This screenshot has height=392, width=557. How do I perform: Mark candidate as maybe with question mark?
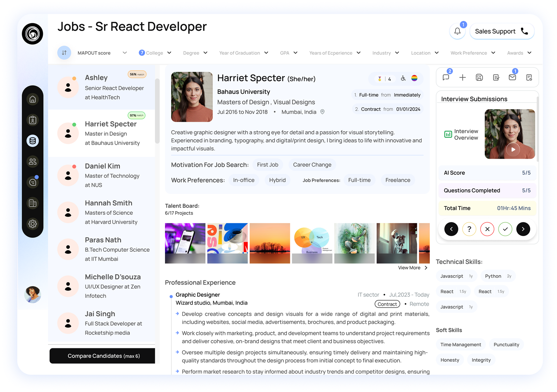469,229
